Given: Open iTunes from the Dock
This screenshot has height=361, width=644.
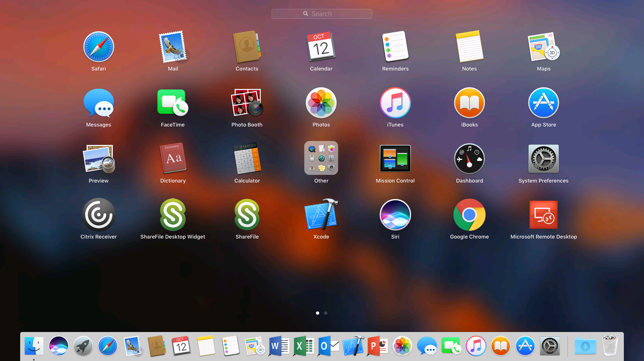Looking at the screenshot, I should click(476, 346).
